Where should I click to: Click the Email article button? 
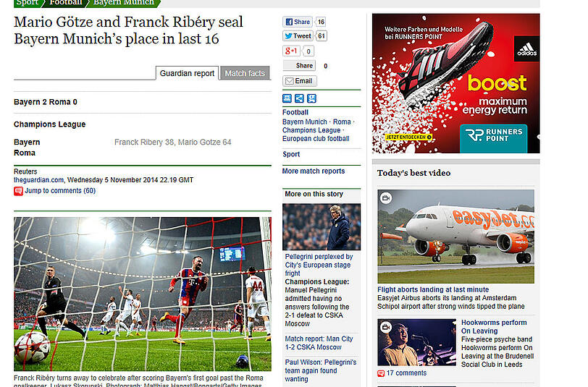(300, 81)
